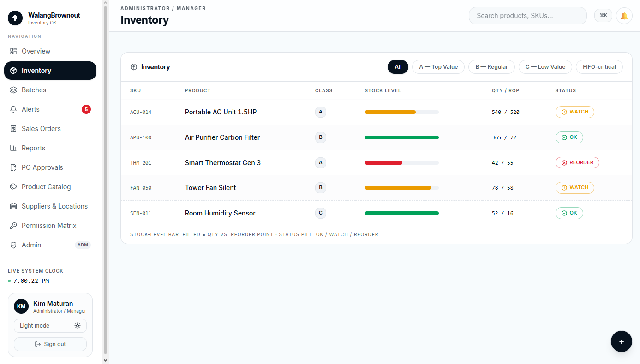Click the REORDER status pill for Smart Thermostat
This screenshot has width=640, height=364.
[577, 163]
